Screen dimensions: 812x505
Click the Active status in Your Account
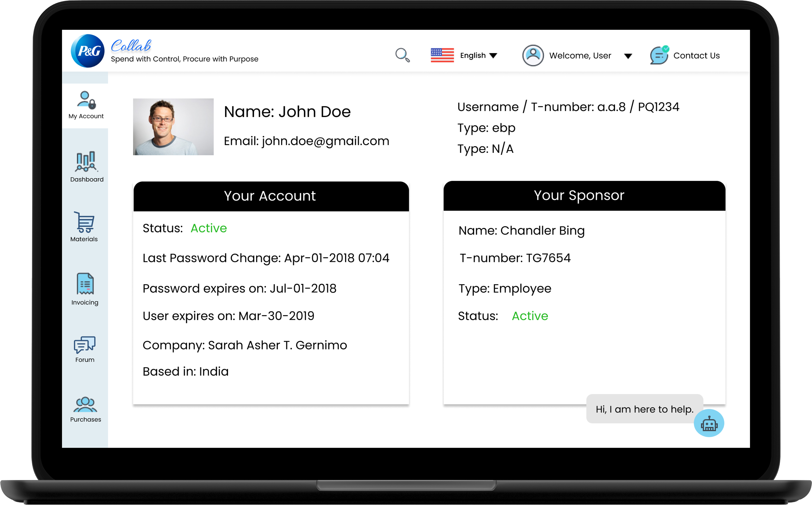point(209,228)
